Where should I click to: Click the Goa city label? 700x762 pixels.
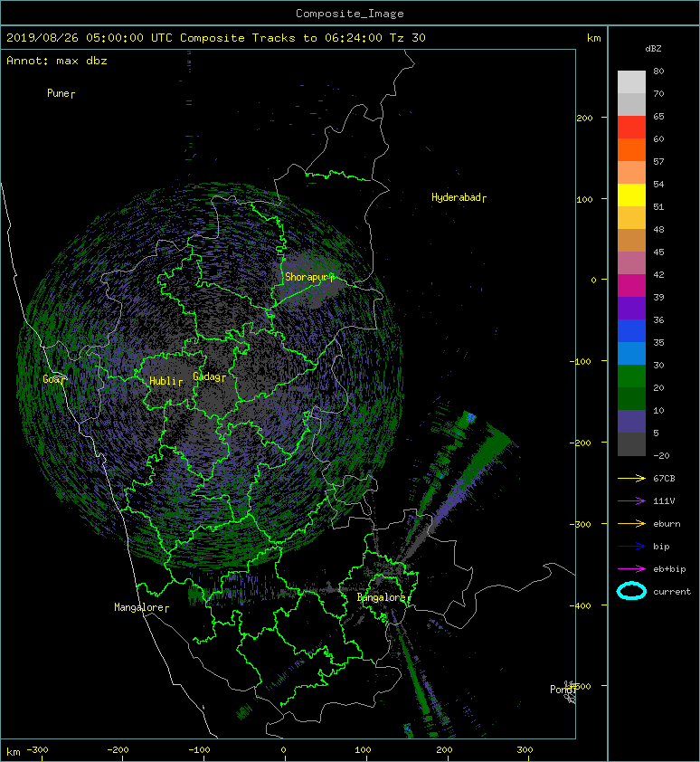[x=53, y=379]
